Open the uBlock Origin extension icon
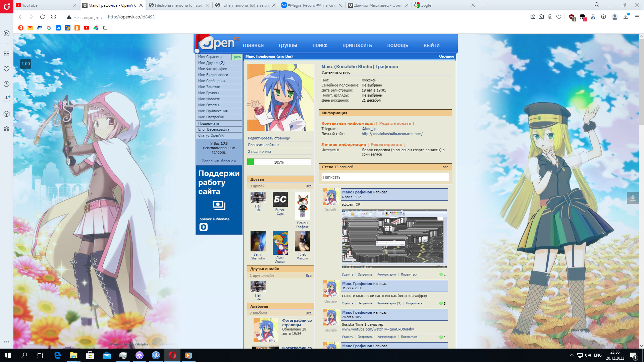Screen dimensions: 644x362 pyautogui.click(x=572, y=17)
